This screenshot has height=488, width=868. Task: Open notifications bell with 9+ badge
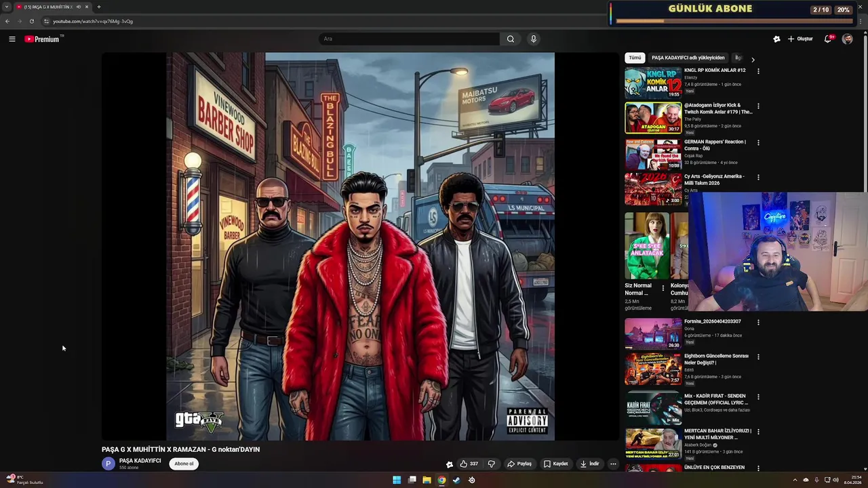point(828,39)
